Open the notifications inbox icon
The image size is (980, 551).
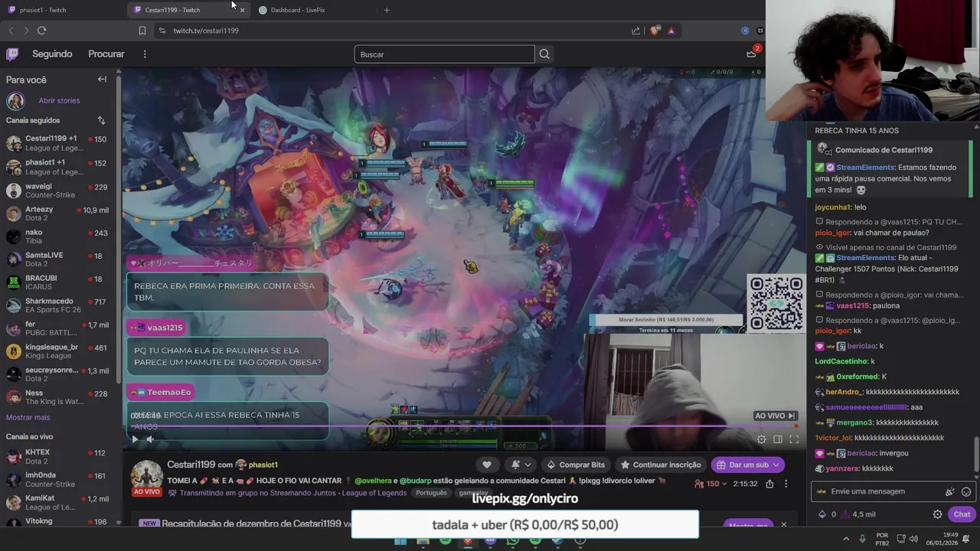pyautogui.click(x=751, y=54)
